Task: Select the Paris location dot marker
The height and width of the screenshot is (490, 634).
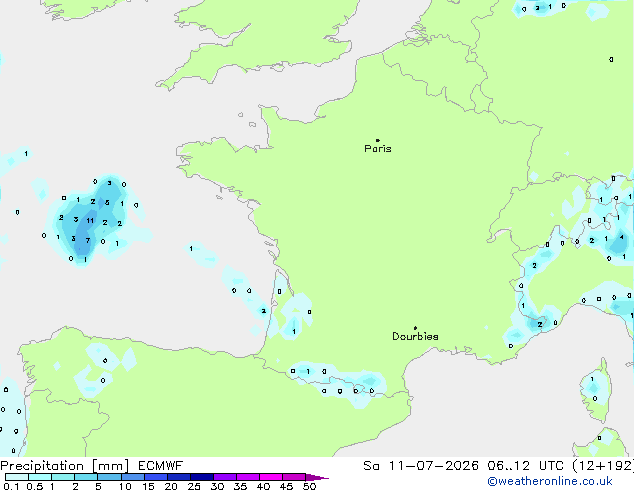Action: tap(378, 140)
